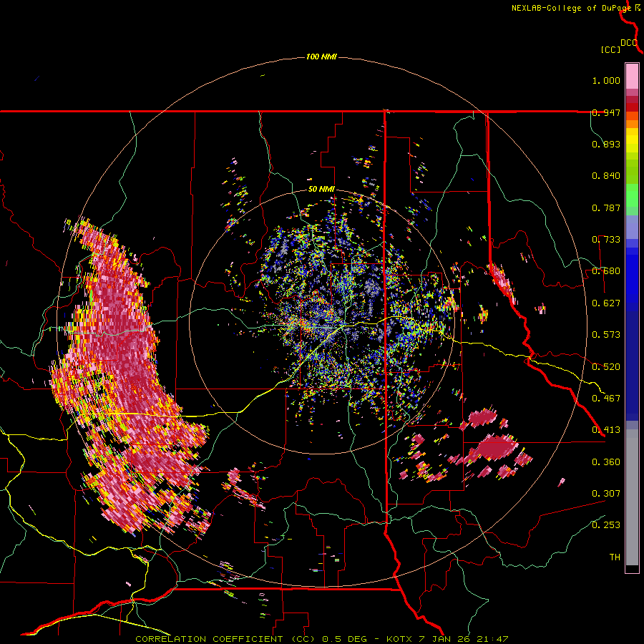This screenshot has width=644, height=644.
Task: Select the 0.253 scale value
Action: click(606, 525)
